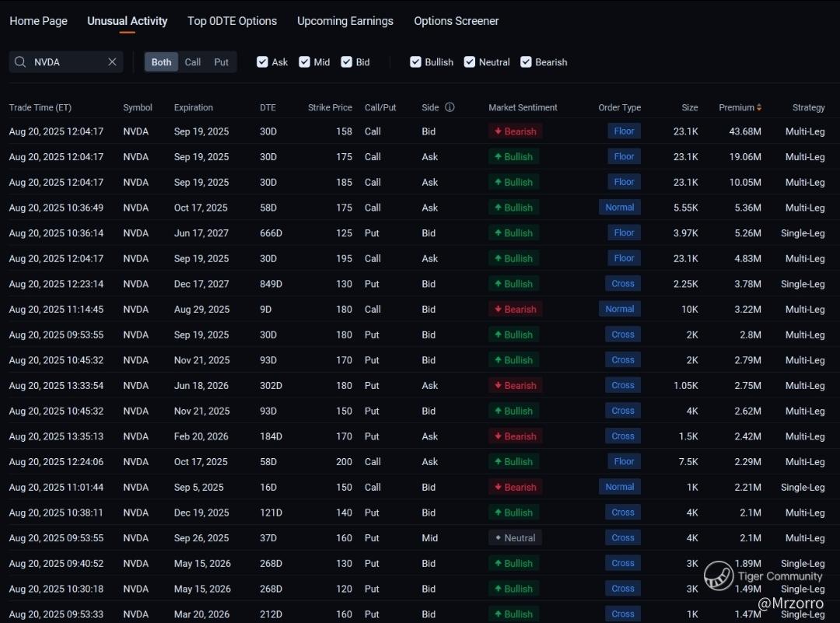The height and width of the screenshot is (623, 840).
Task: Toggle the Neutral sentiment checkbox
Action: pos(470,62)
